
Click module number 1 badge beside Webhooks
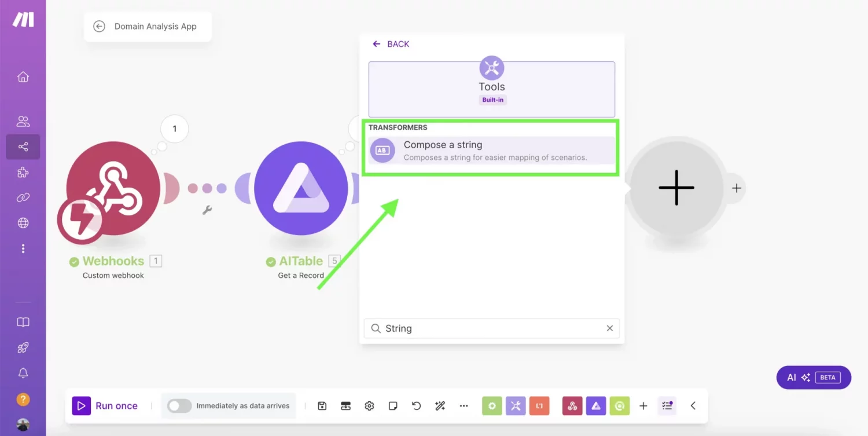pos(156,261)
